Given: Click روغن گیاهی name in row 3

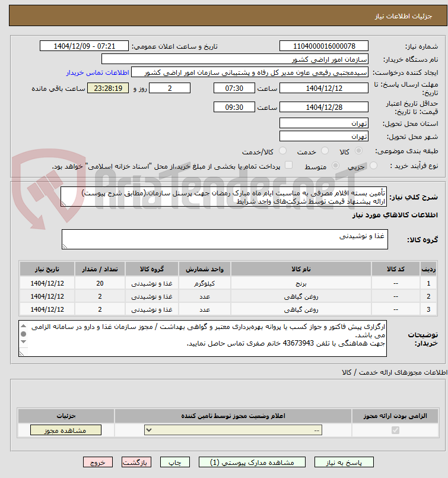Looking at the screenshot, I should (301, 309).
